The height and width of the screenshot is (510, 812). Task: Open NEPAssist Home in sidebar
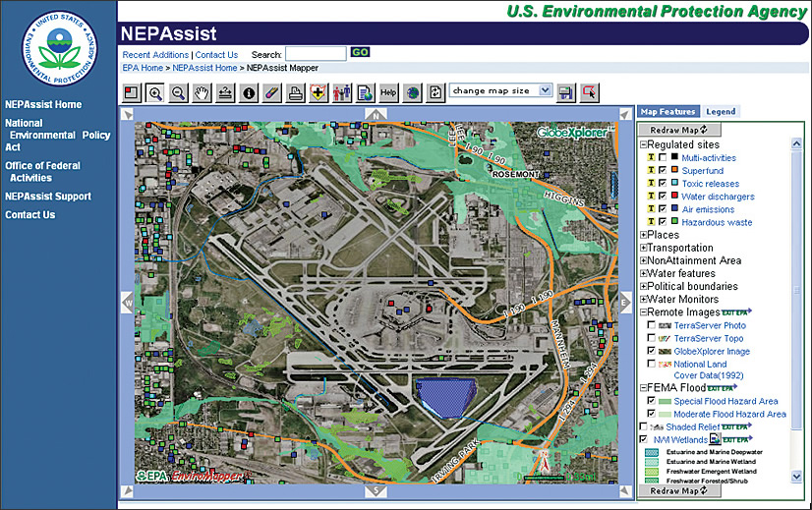43,104
